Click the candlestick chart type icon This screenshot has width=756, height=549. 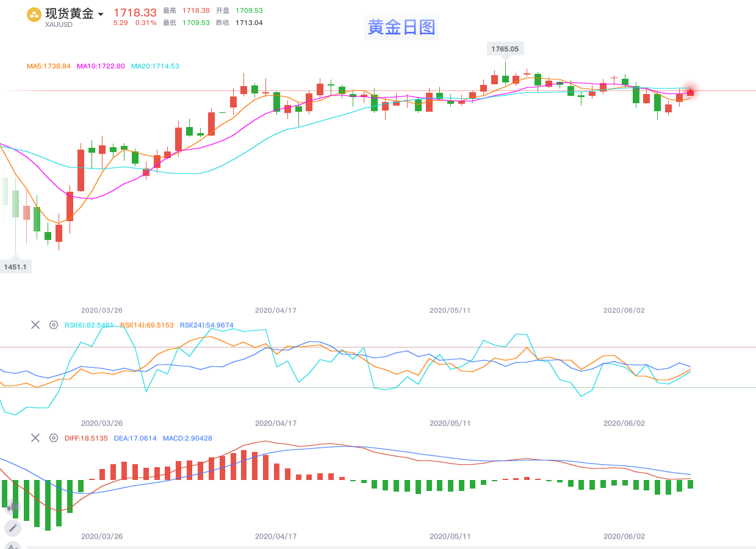(13, 506)
